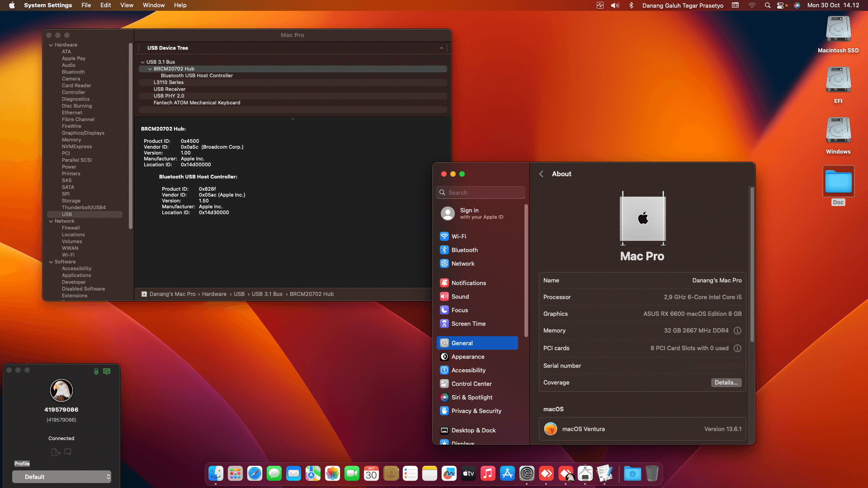Image resolution: width=868 pixels, height=488 pixels.
Task: Click the Coverage Details button
Action: tap(726, 383)
